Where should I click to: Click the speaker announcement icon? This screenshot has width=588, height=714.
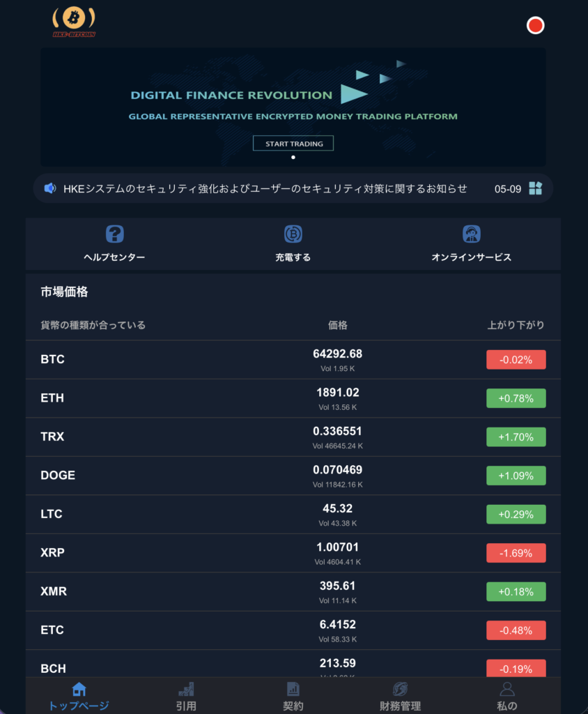(x=50, y=188)
